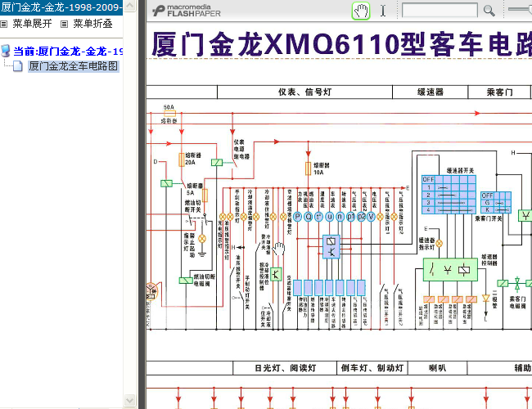
Task: Click 菜单展开 to expand menu
Action: (32, 24)
